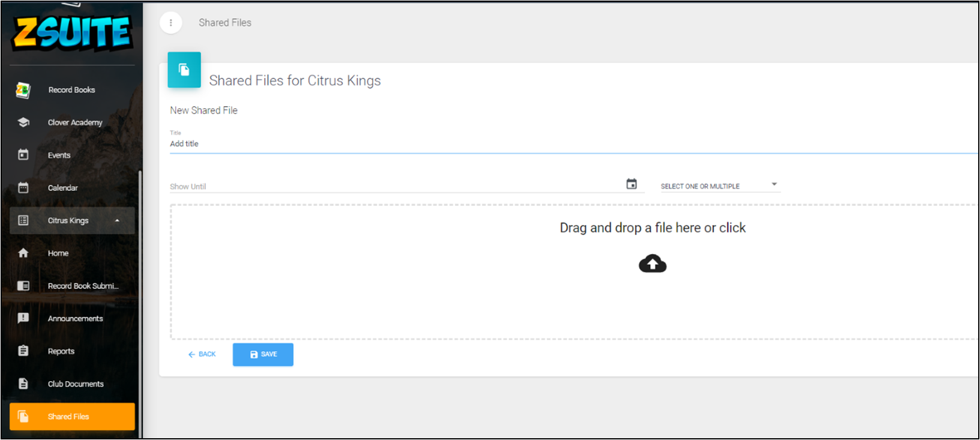Click the cloud upload icon
The image size is (980, 440).
pos(652,264)
